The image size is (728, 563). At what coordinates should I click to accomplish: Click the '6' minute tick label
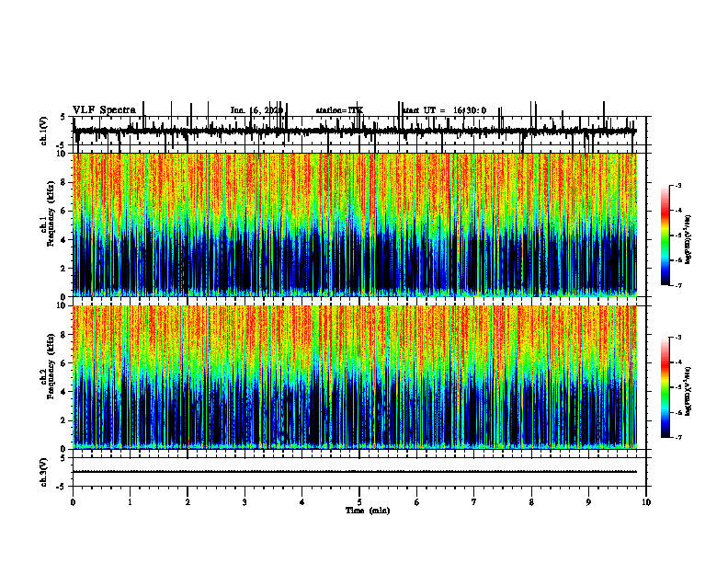tap(417, 502)
